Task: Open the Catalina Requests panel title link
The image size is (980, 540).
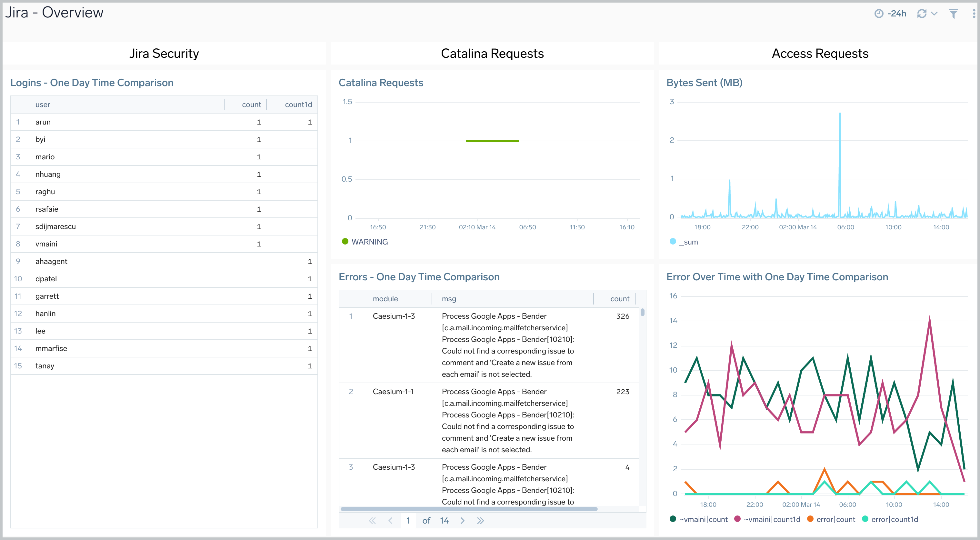Action: pyautogui.click(x=381, y=83)
